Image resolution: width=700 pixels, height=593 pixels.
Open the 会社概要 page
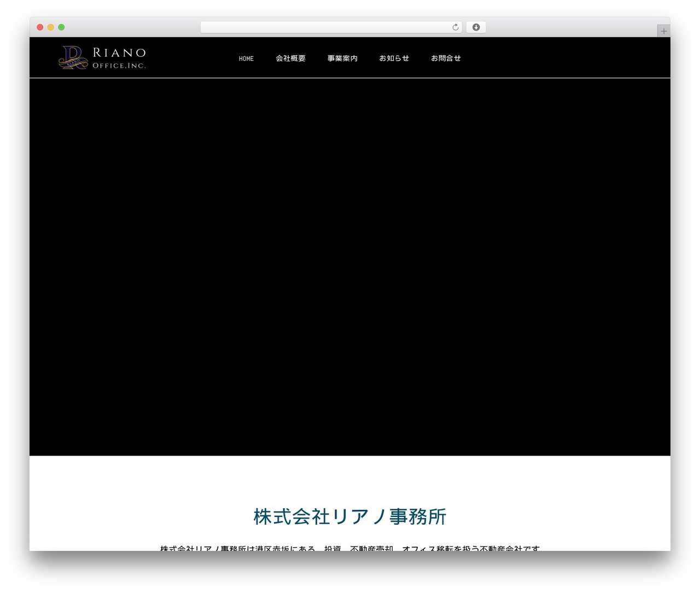tap(290, 59)
